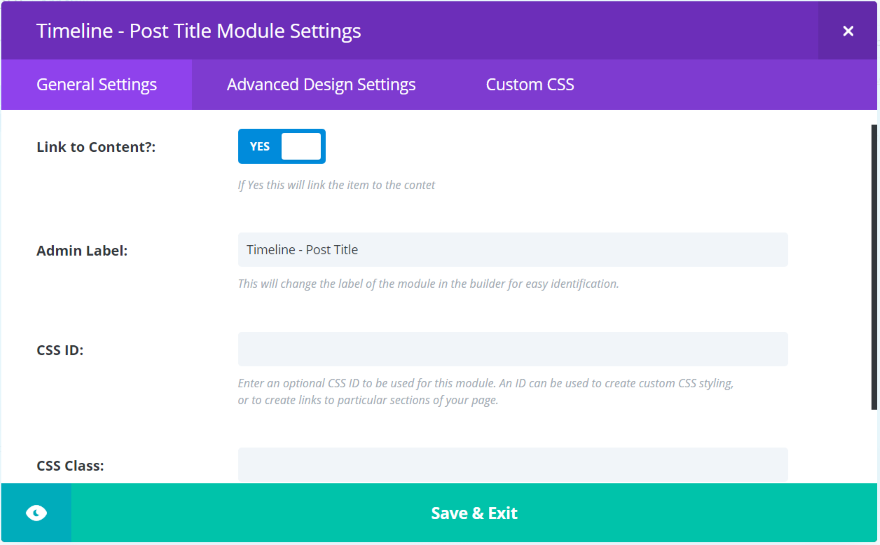This screenshot has width=880, height=545.
Task: Toggle the Link to Content switch
Action: 281,146
